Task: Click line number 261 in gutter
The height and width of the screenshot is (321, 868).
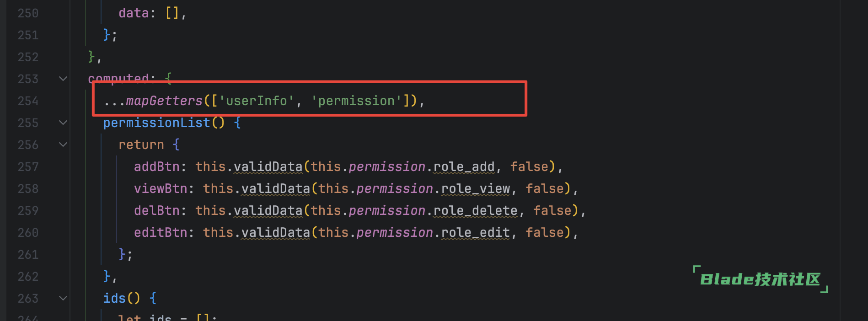Action: pos(28,255)
